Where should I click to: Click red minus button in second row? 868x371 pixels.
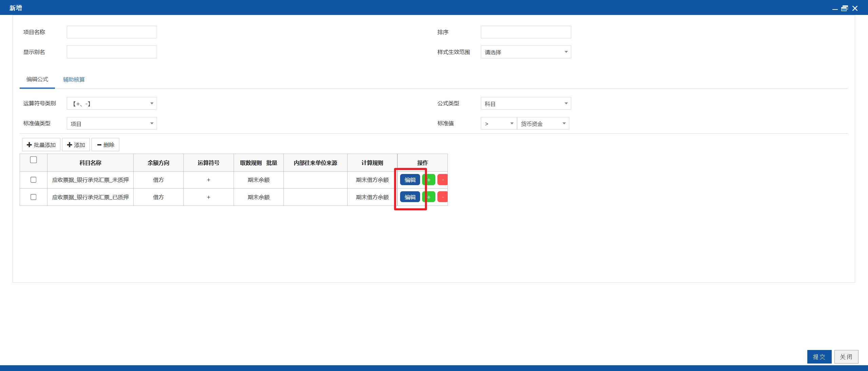click(x=442, y=197)
